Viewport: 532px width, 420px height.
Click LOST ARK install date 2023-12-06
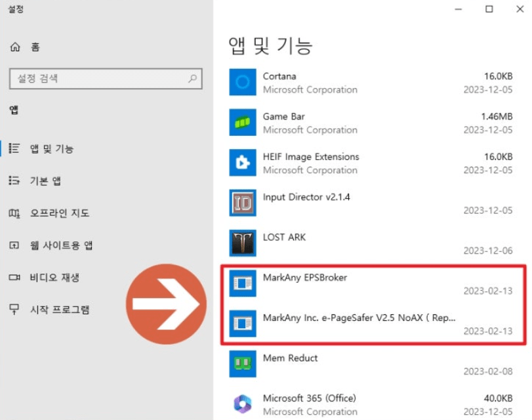pyautogui.click(x=488, y=251)
